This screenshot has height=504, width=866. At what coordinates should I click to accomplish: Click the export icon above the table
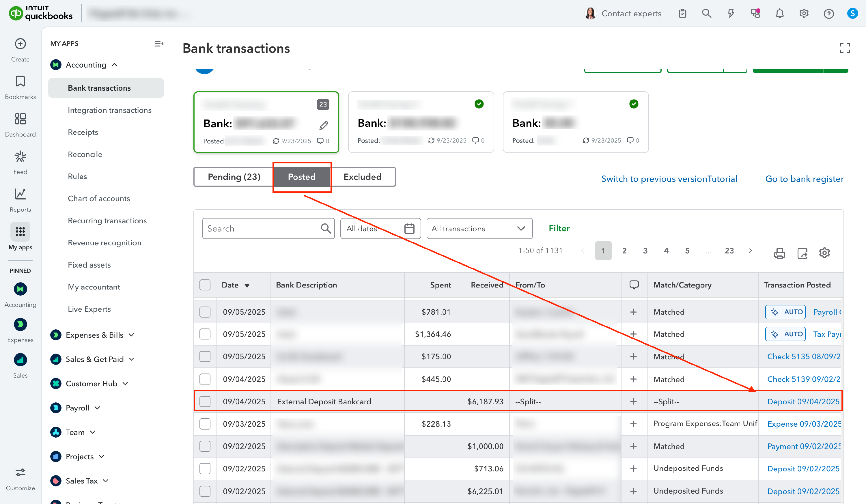(x=802, y=253)
